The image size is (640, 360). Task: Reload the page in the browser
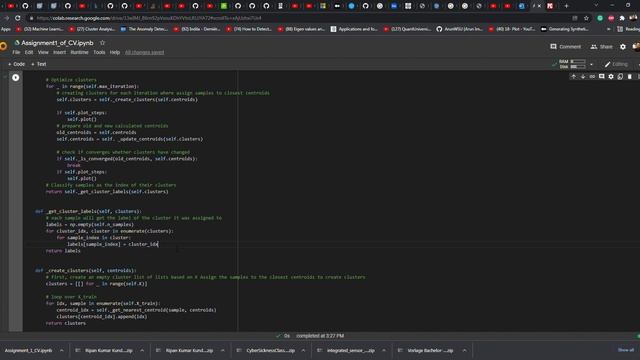tap(18, 18)
